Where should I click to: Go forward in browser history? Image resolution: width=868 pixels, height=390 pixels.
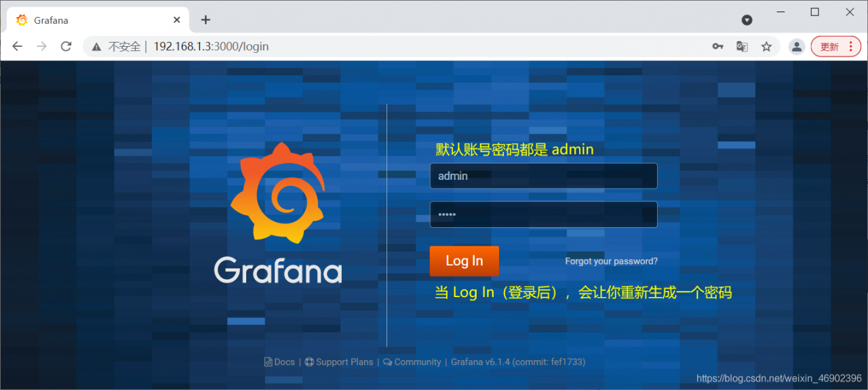[41, 46]
